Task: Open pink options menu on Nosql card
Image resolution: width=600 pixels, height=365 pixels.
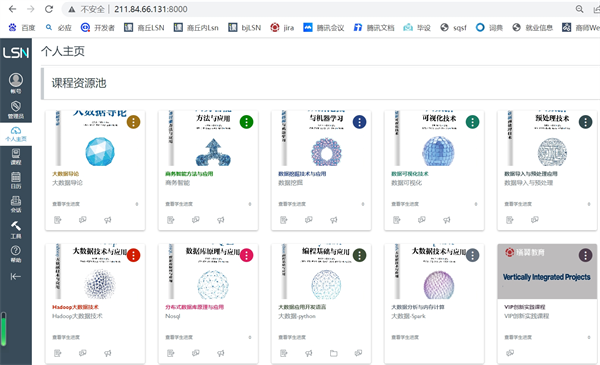Action: point(246,255)
